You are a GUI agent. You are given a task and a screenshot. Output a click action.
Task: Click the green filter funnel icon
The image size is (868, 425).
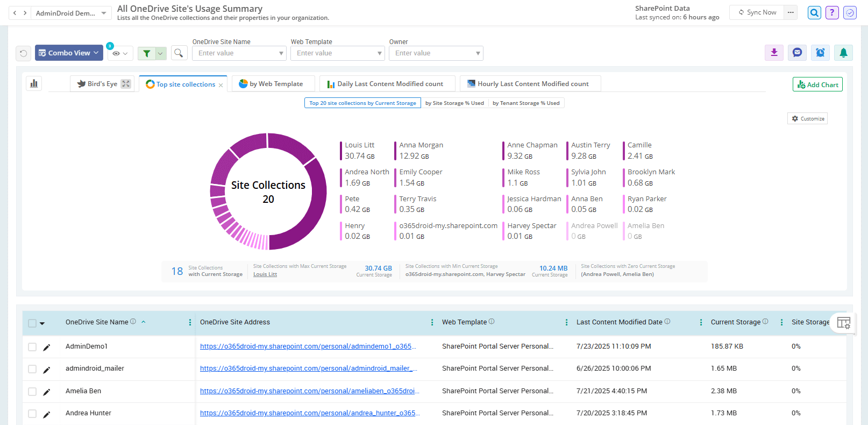pos(146,53)
